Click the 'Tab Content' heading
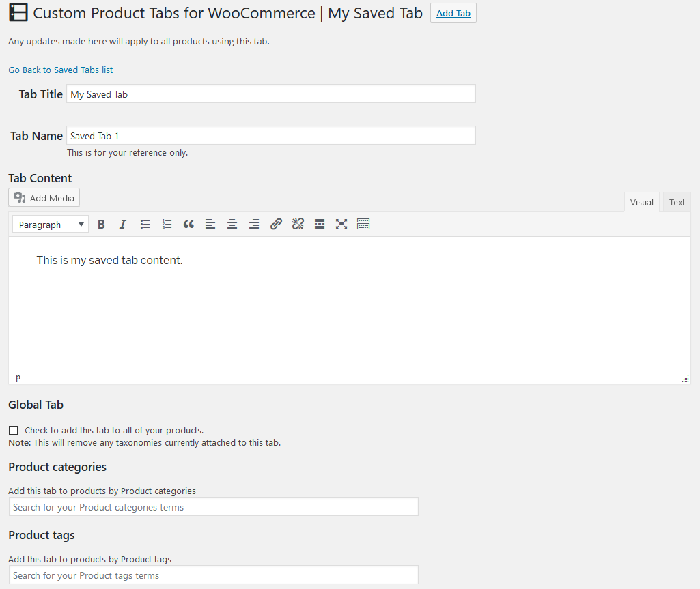 40,178
